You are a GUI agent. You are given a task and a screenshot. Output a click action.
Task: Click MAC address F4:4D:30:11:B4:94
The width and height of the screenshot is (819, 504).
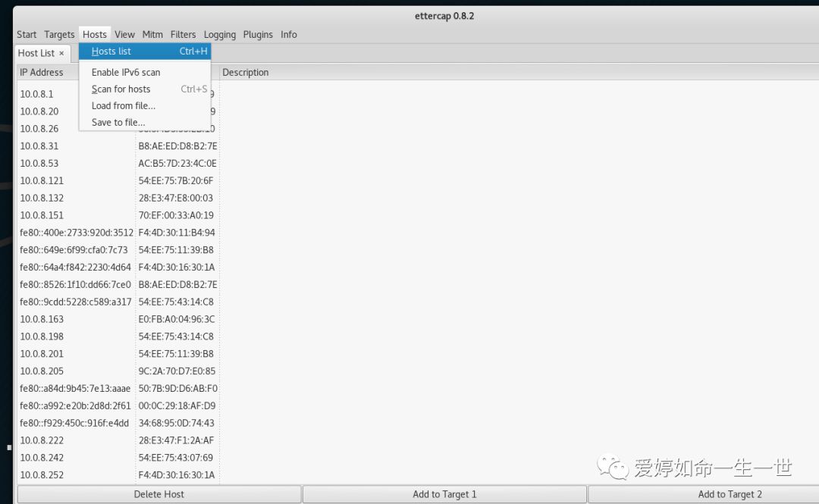coord(177,233)
